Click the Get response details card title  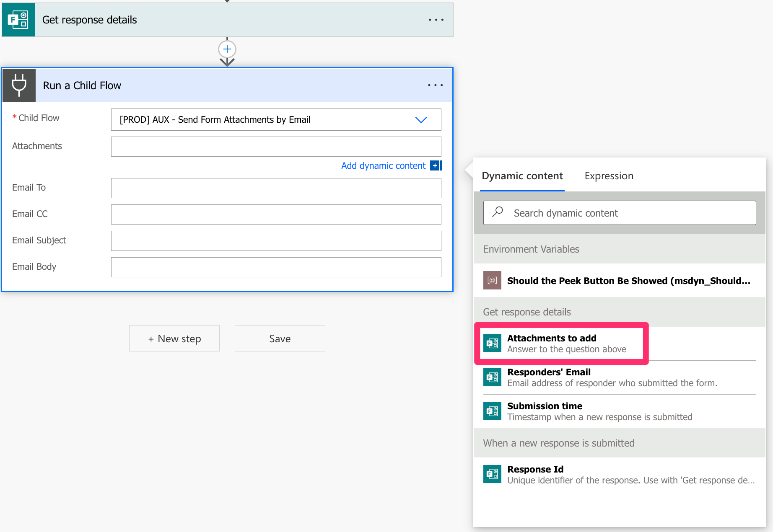point(89,20)
